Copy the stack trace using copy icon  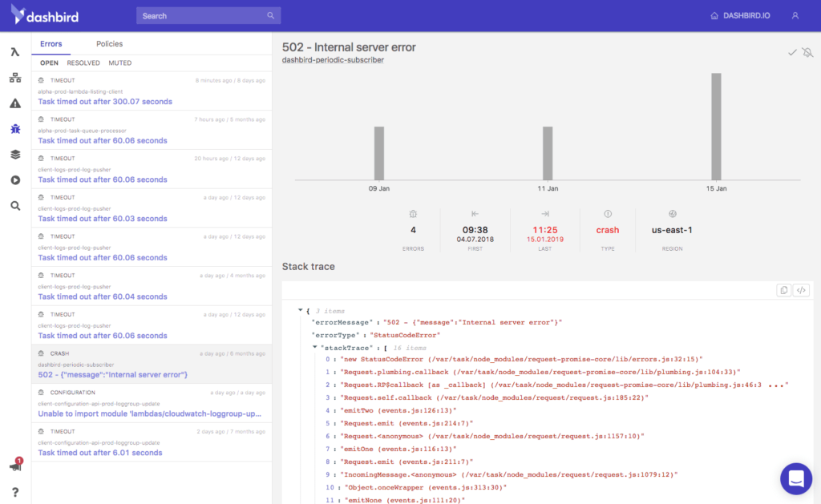click(x=783, y=289)
